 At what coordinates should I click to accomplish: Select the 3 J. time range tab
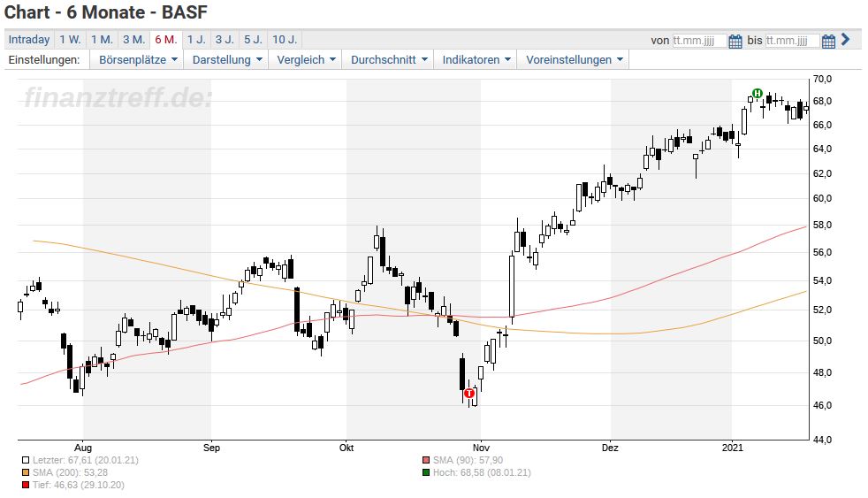coord(225,39)
